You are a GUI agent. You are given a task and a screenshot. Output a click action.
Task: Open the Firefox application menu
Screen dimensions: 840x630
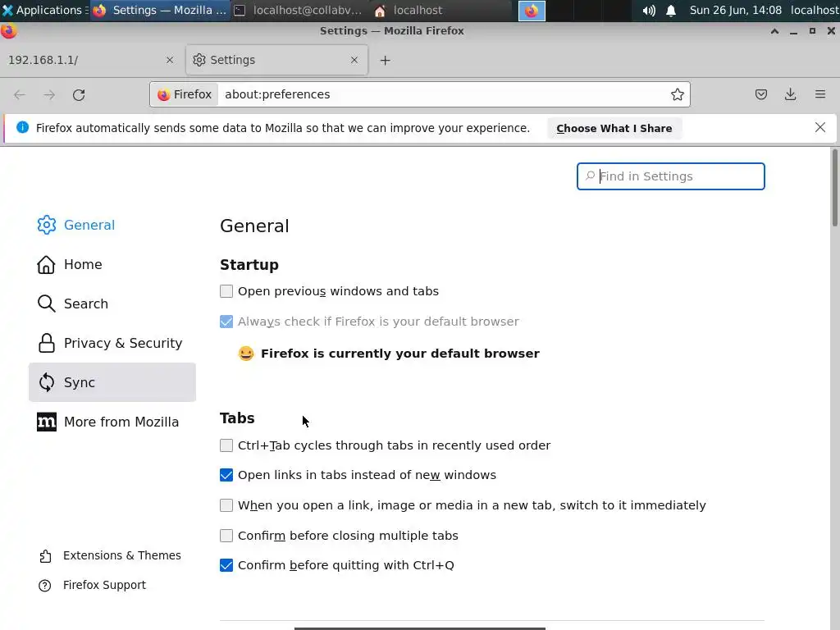820,94
